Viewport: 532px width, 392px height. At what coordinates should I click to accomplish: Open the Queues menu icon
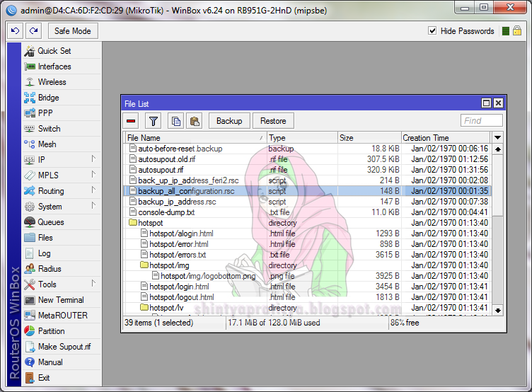point(30,222)
